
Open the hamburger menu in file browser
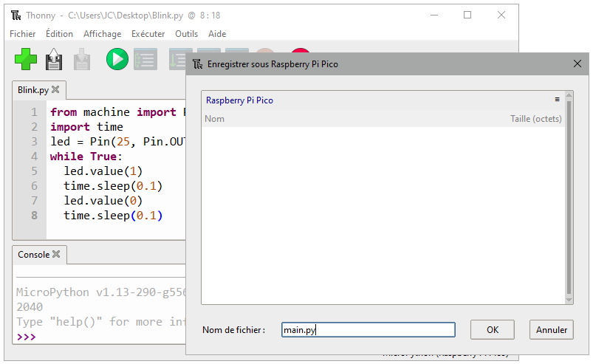557,100
